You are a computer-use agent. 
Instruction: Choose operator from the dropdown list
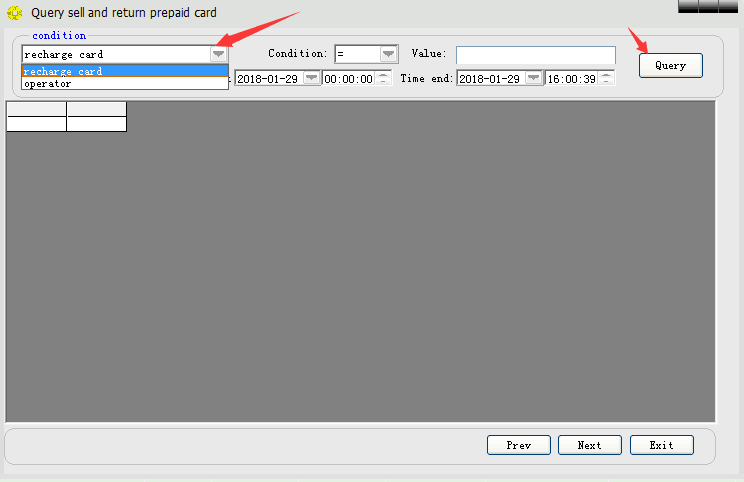click(x=125, y=83)
